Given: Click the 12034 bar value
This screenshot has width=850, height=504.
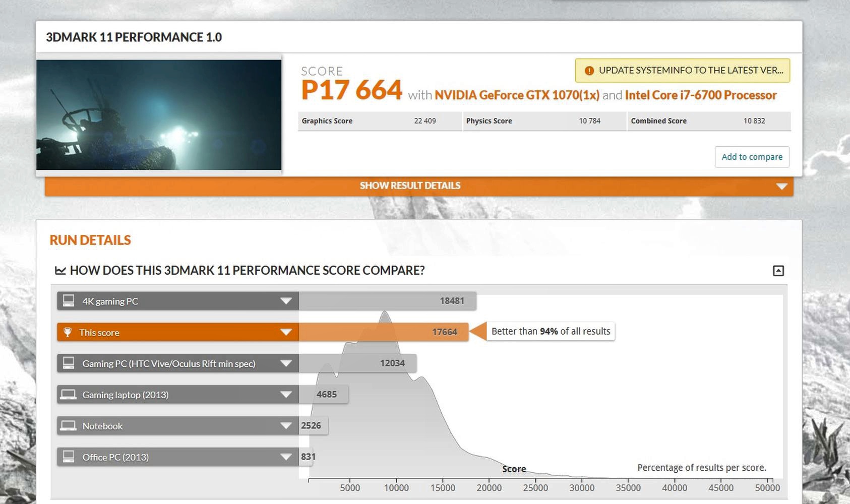Looking at the screenshot, I should pyautogui.click(x=392, y=363).
